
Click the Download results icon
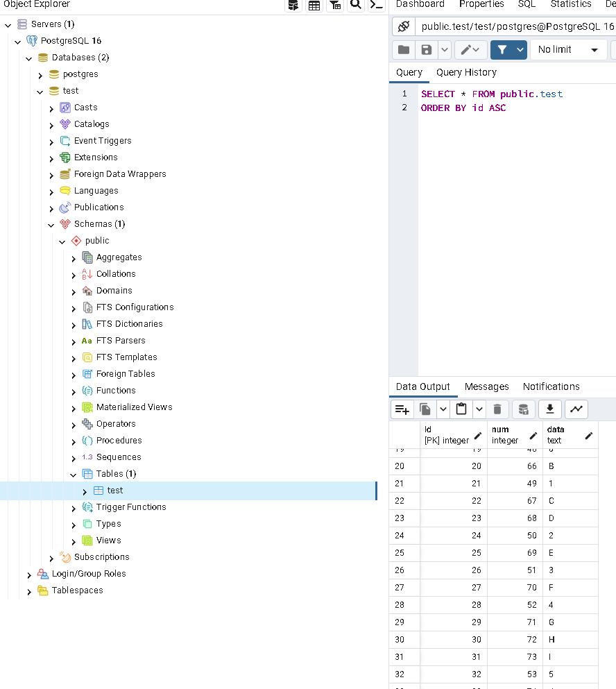tap(549, 409)
